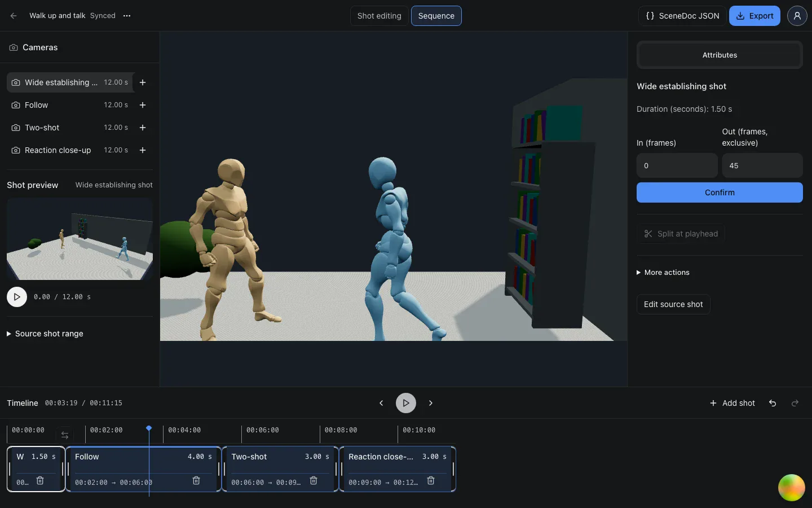
Task: Delete the Follow timeline clip
Action: click(x=196, y=480)
